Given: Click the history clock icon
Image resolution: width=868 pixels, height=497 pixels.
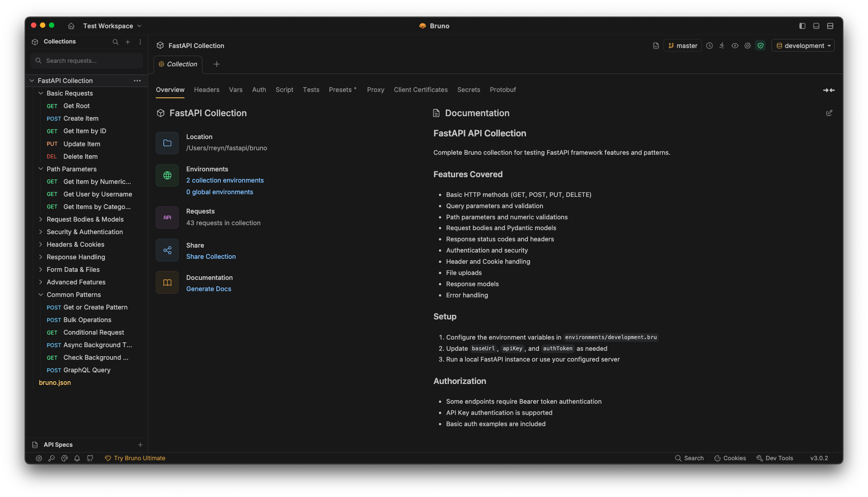Looking at the screenshot, I should coord(709,46).
